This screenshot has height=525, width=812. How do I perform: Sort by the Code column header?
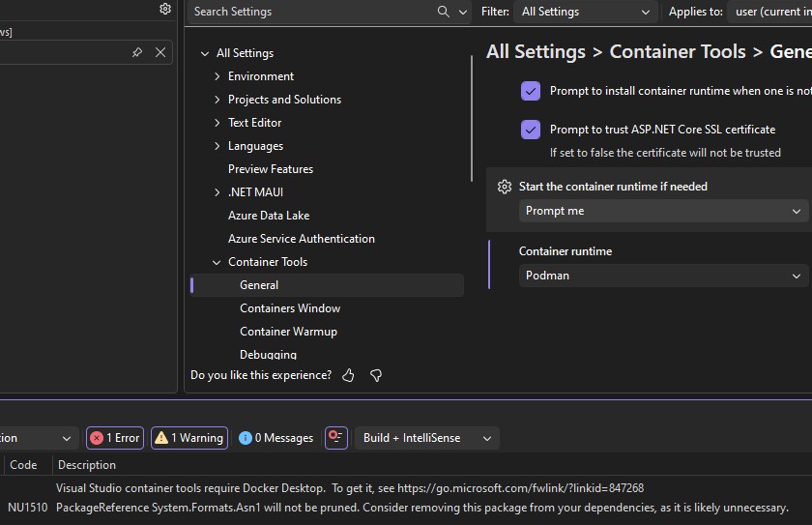point(23,465)
